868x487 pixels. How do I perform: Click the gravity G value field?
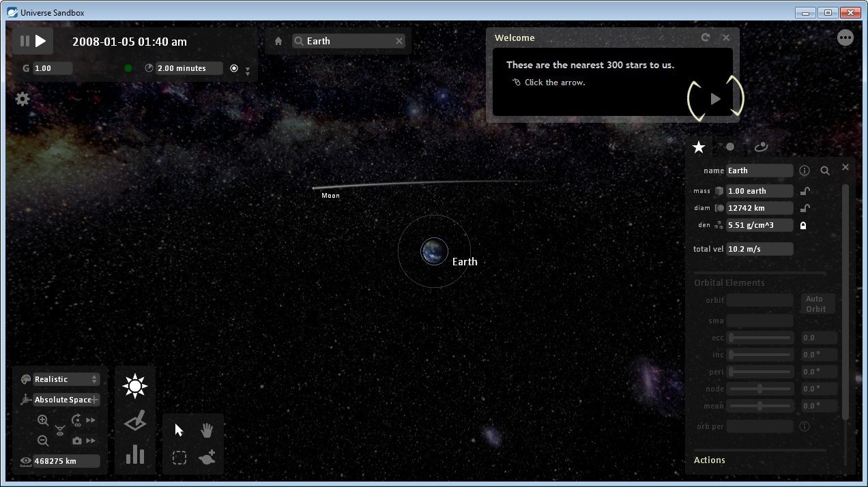(53, 68)
